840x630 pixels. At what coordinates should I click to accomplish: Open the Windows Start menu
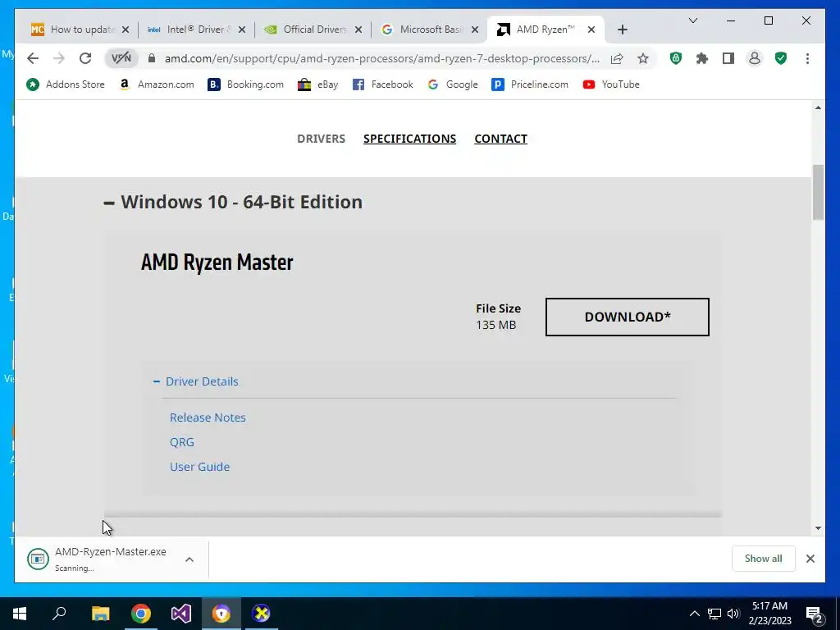click(x=20, y=614)
